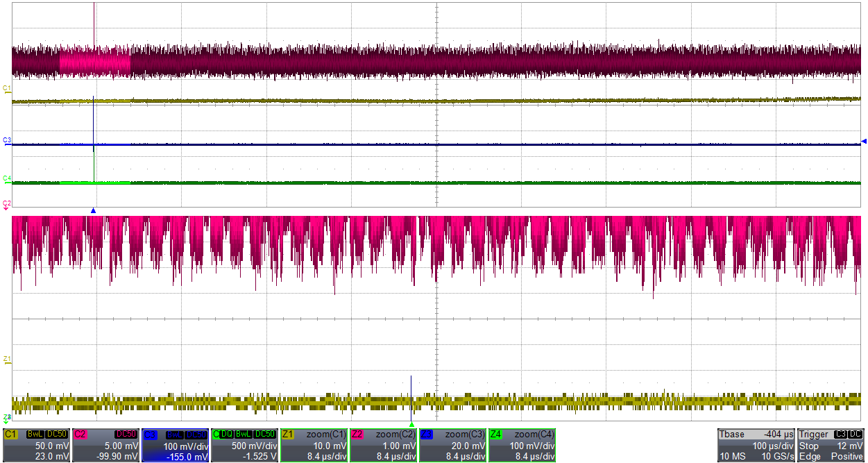This screenshot has width=868, height=463.
Task: Open the Trigger descriptor box
Action: tap(831, 445)
